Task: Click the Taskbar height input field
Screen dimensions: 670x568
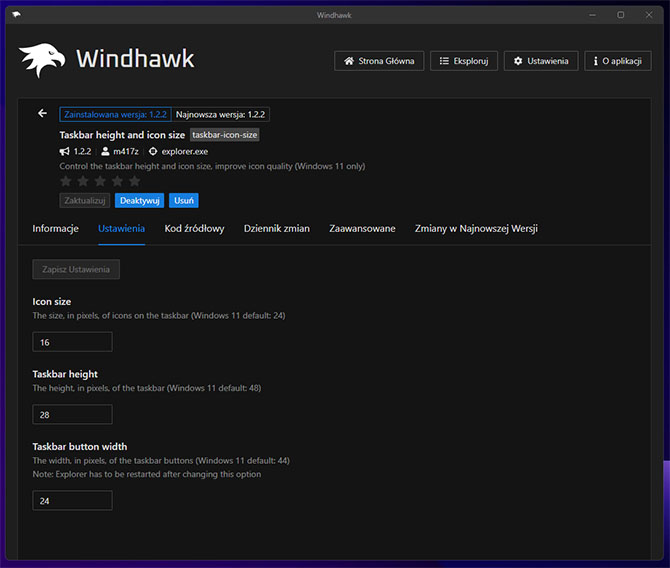Action: click(x=73, y=415)
